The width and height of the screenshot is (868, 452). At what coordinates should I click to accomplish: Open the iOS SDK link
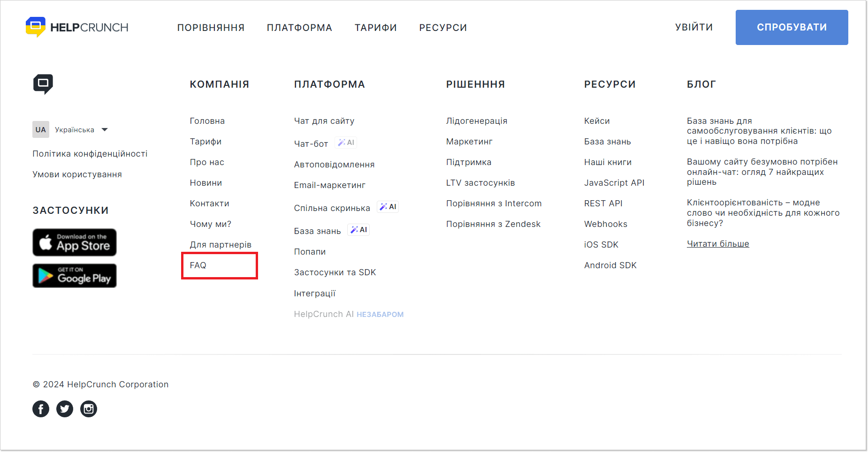[601, 245]
